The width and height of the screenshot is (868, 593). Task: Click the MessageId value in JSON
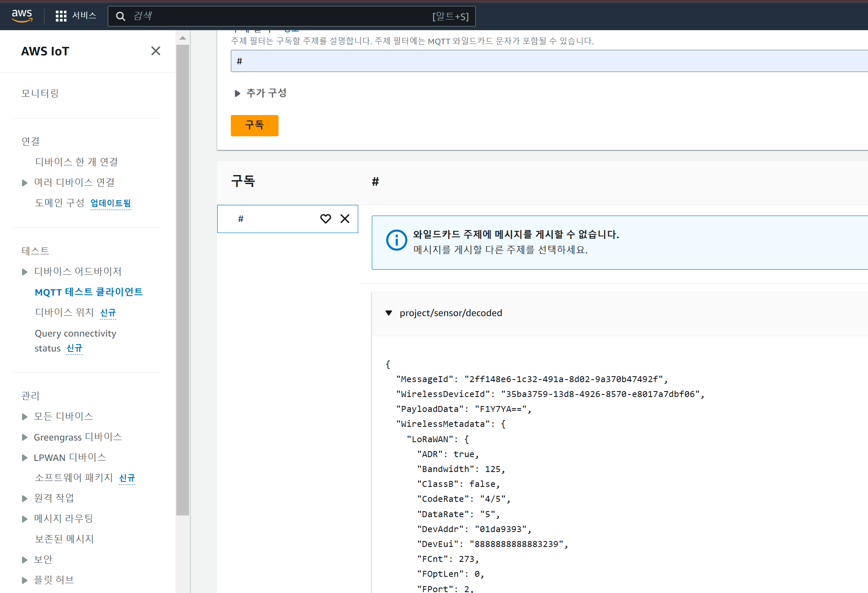pyautogui.click(x=563, y=379)
